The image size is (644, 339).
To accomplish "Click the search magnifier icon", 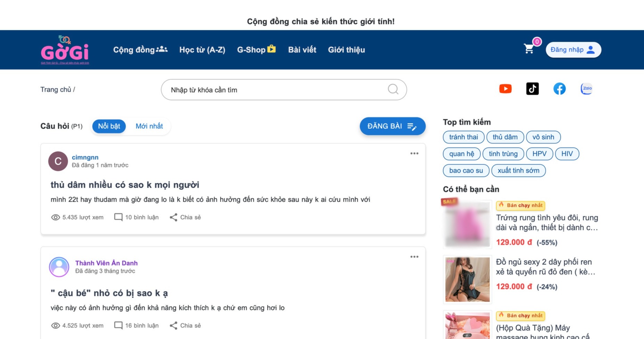I will [x=393, y=90].
